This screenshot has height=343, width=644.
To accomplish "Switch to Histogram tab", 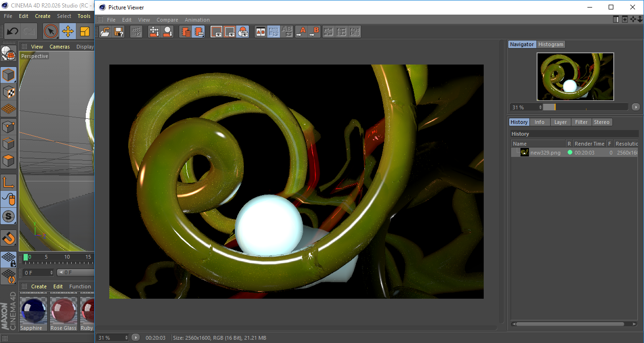I will [x=551, y=44].
